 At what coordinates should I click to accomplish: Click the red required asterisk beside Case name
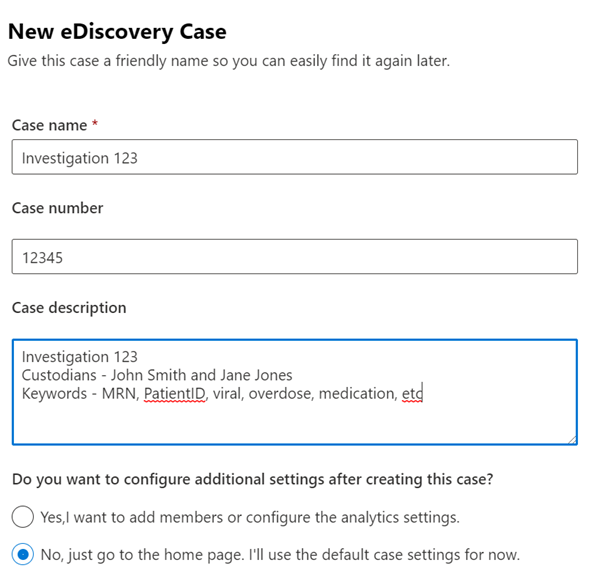tap(95, 123)
